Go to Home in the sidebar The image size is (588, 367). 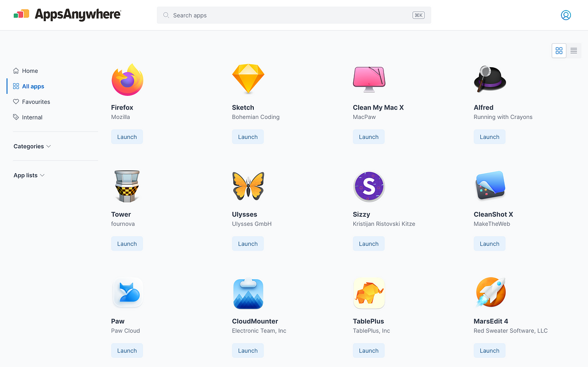coord(26,71)
